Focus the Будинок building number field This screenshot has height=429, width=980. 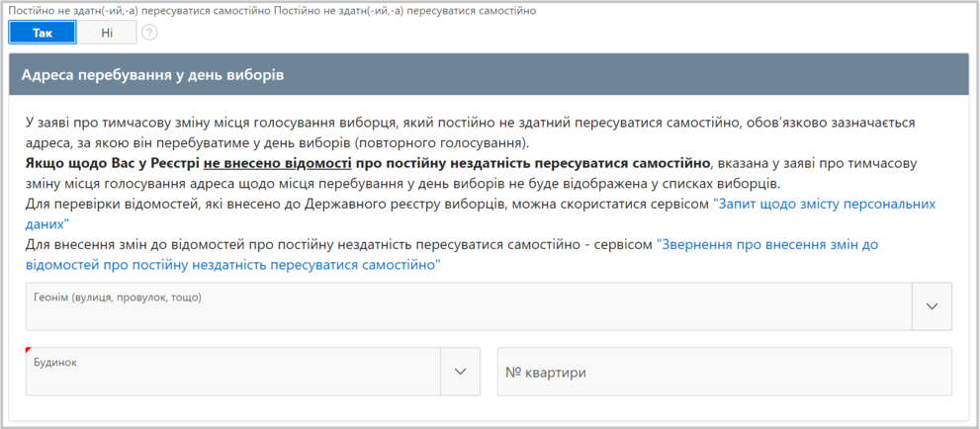232,377
